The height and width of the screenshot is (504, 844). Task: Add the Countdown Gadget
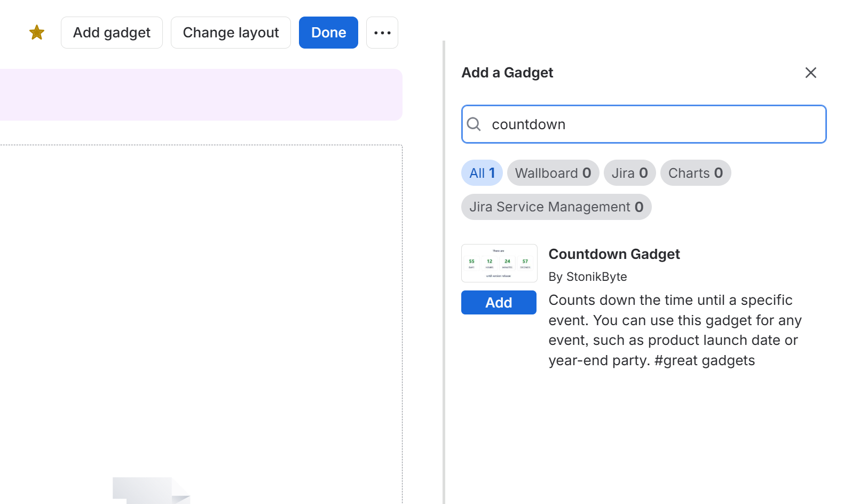(499, 303)
